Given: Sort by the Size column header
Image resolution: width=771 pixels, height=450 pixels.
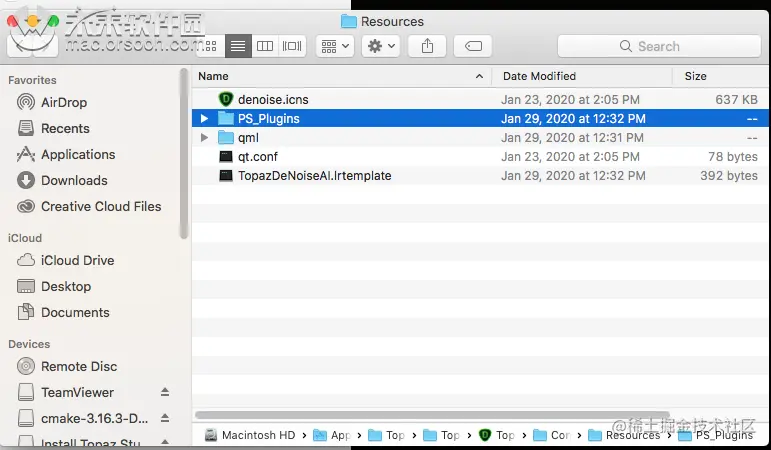Looking at the screenshot, I should click(695, 76).
